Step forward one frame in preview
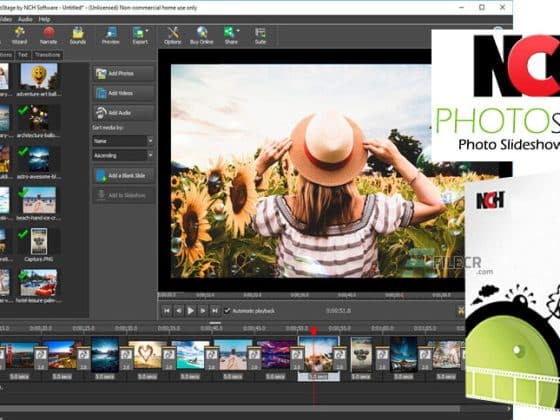The width and height of the screenshot is (560, 420). pos(202,311)
